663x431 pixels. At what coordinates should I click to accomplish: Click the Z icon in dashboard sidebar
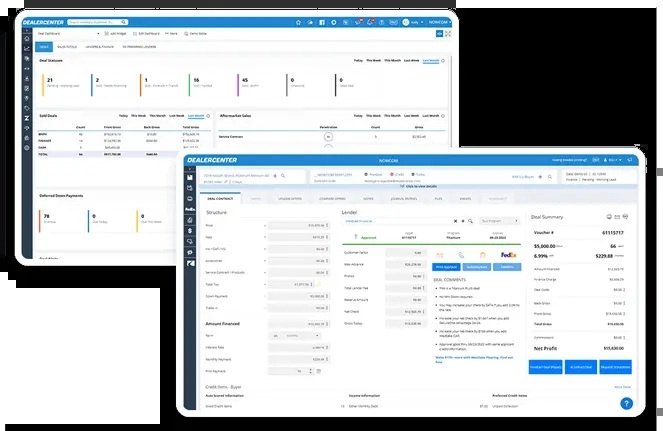[27, 118]
